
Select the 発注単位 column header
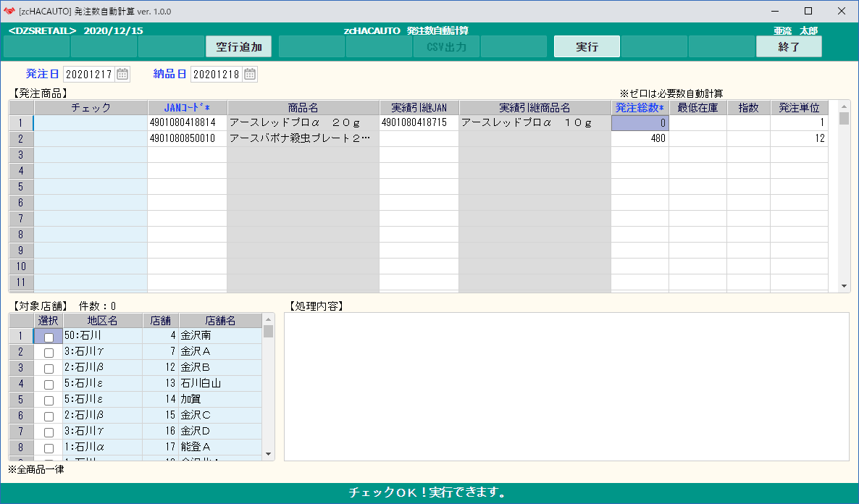click(800, 108)
